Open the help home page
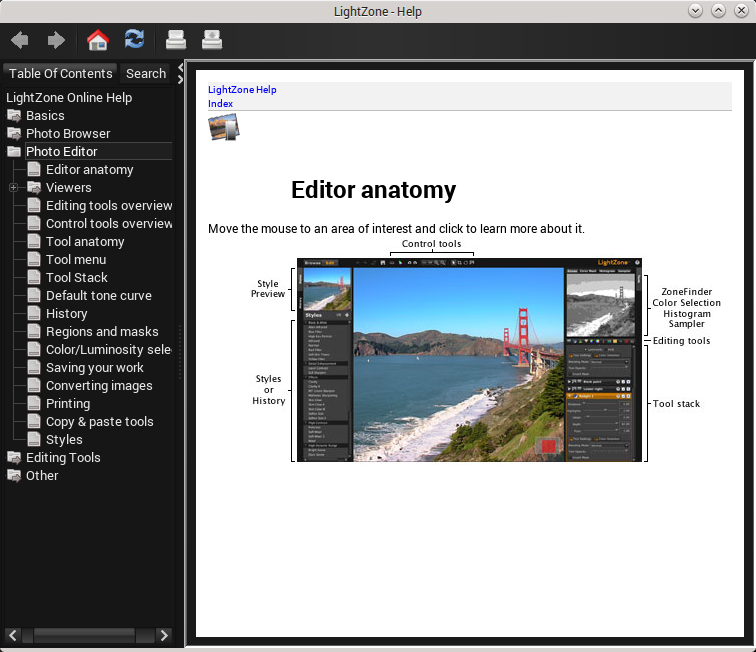Viewport: 756px width, 652px height. [x=97, y=40]
